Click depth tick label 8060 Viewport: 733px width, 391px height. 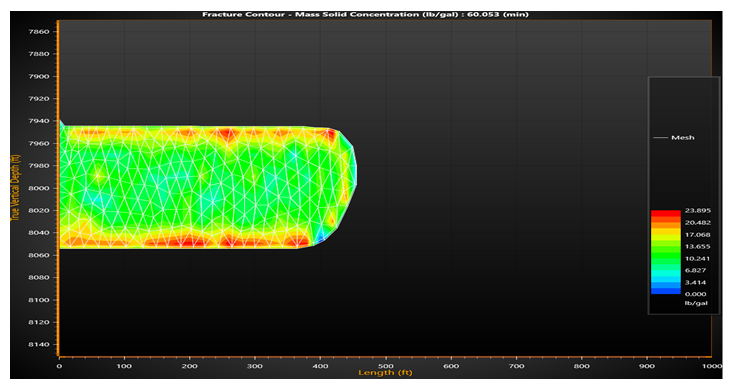pos(39,255)
